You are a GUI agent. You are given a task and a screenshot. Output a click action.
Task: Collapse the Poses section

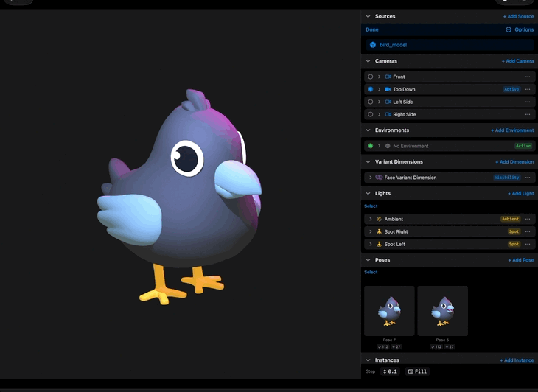[x=368, y=260]
